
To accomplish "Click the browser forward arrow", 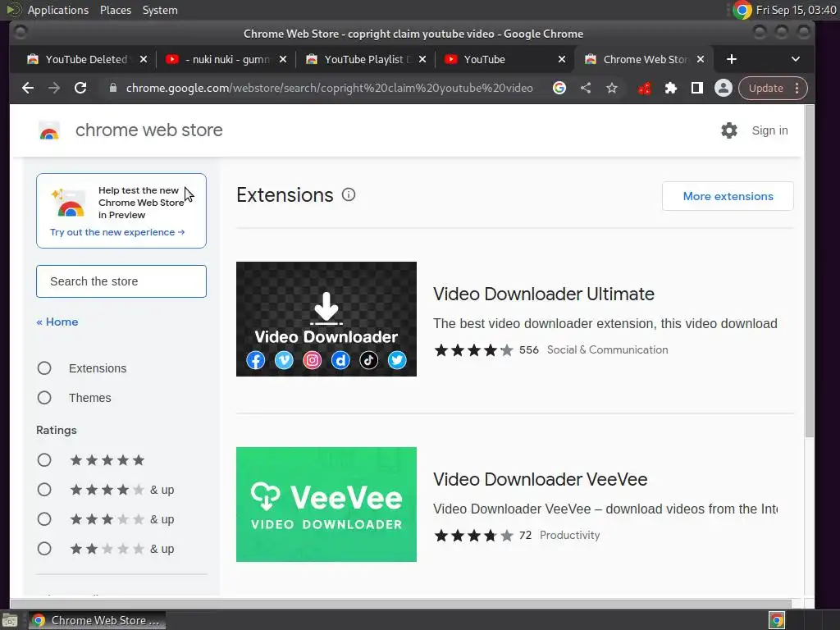I will pyautogui.click(x=54, y=88).
